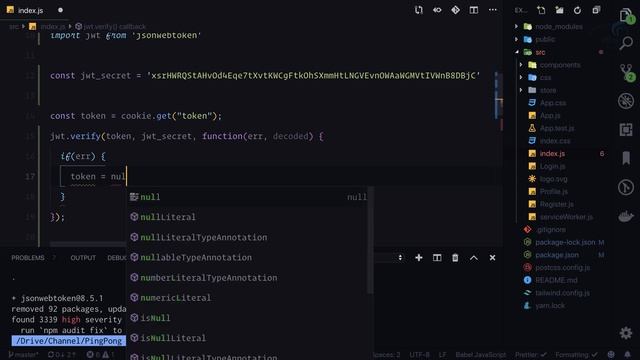Split the terminal panel
The image size is (640, 360).
click(x=437, y=258)
